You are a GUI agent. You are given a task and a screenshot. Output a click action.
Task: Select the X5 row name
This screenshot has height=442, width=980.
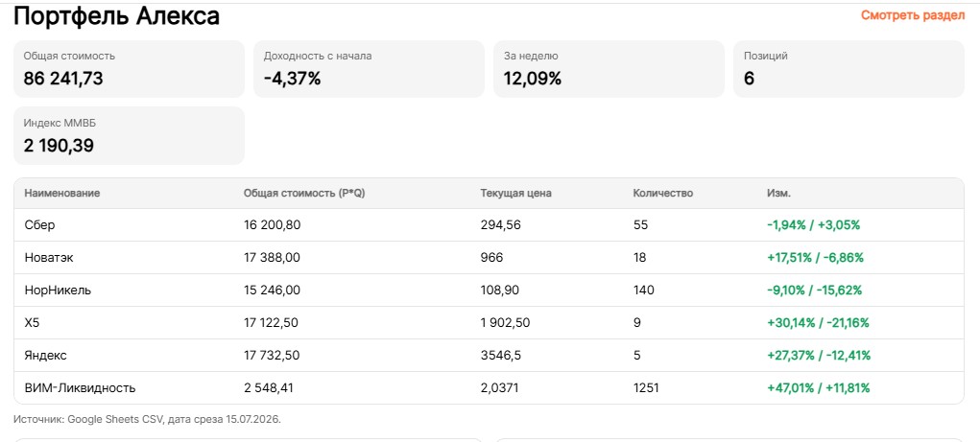tap(32, 323)
